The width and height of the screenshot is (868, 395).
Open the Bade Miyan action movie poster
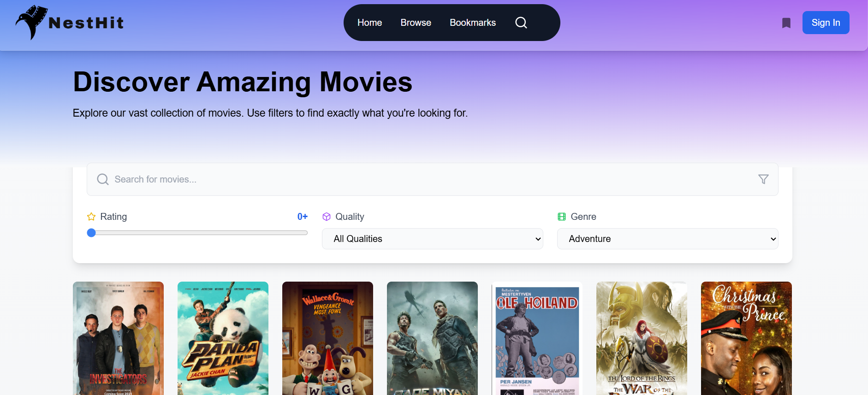[432, 338]
